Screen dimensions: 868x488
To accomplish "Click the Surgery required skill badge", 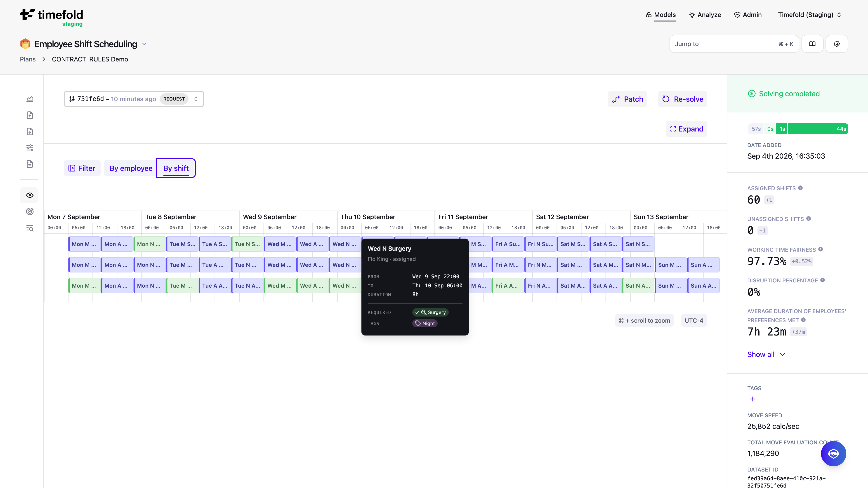I will [430, 312].
